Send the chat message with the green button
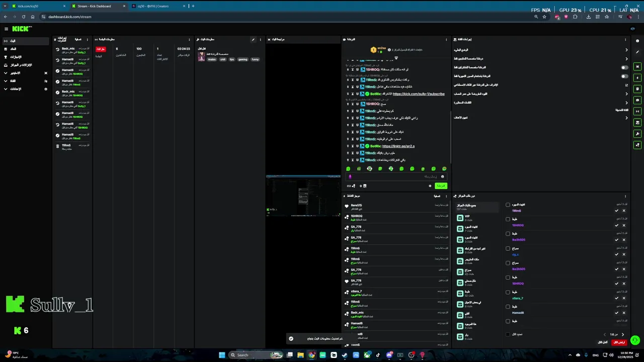The height and width of the screenshot is (362, 644). [440, 186]
